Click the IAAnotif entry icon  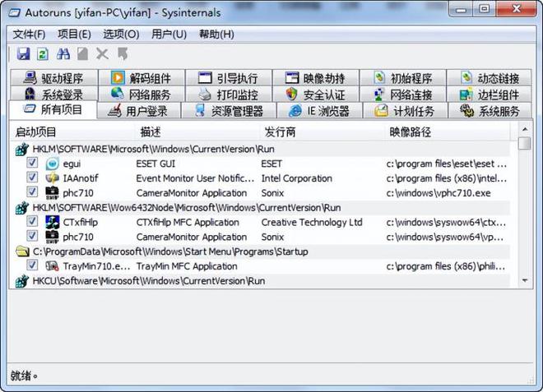[x=53, y=178]
